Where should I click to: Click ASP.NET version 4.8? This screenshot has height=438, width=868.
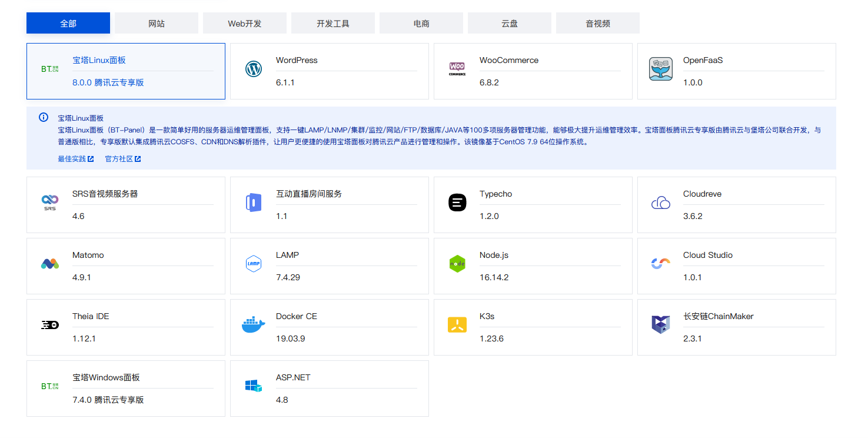(x=282, y=400)
